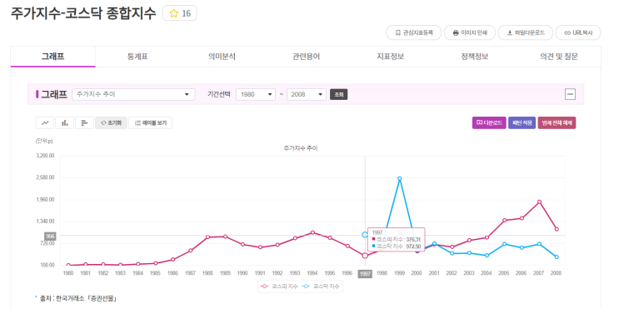
Task: Click the KOSPI 2007 peak data point
Action: [539, 202]
